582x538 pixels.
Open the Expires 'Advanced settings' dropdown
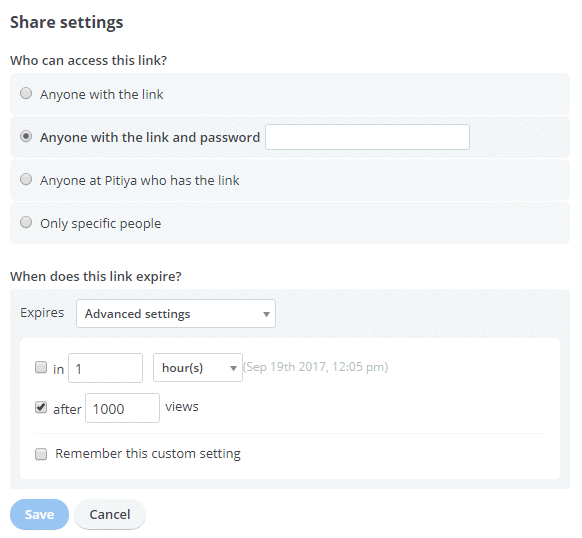[x=176, y=313]
